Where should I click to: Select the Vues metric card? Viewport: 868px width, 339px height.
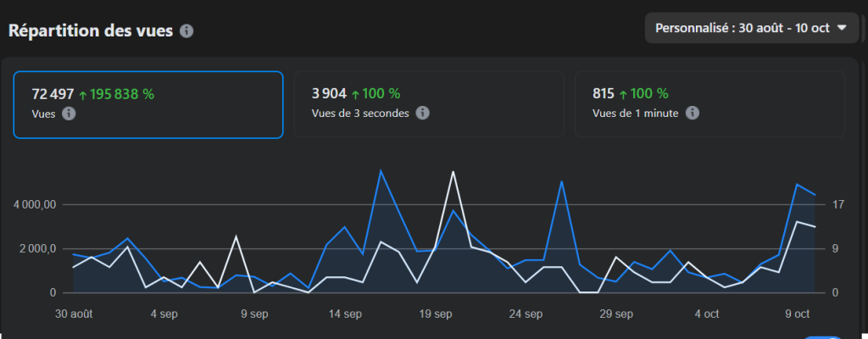(x=147, y=104)
